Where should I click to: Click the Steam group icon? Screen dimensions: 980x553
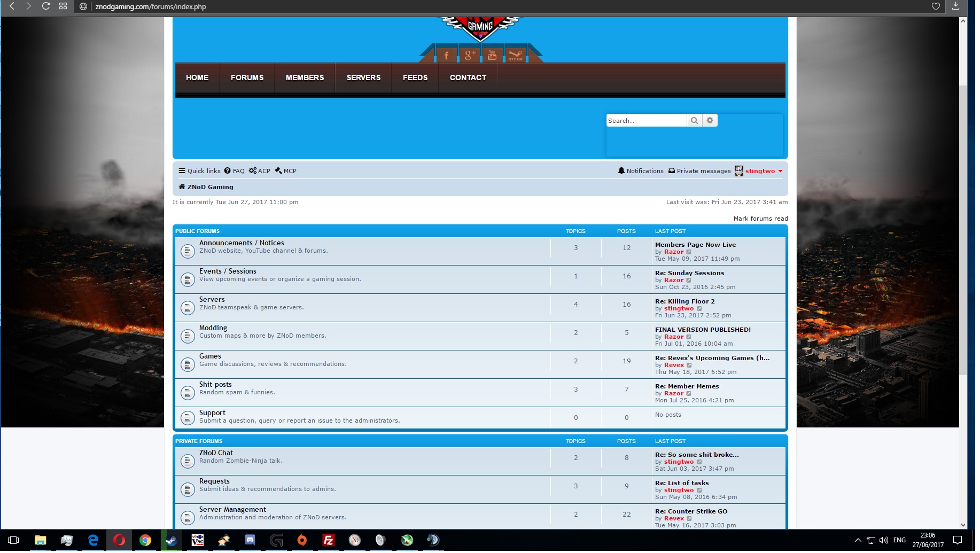515,55
